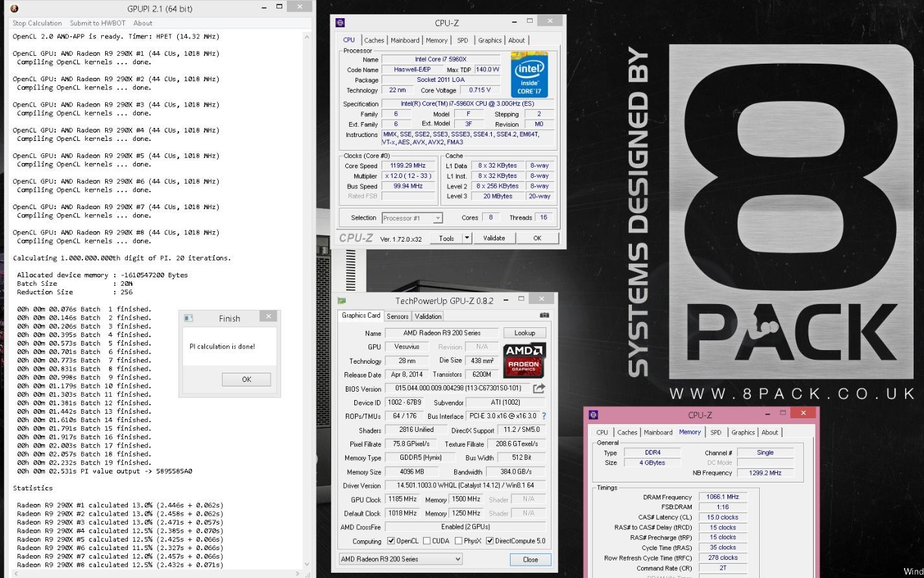Select CPU tab in top CPU-Z window
The height and width of the screenshot is (578, 924).
coord(349,40)
